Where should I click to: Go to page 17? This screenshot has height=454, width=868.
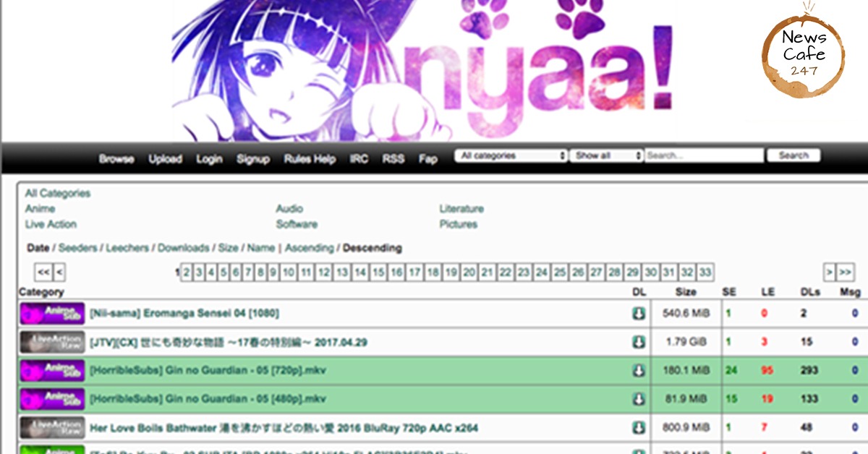click(414, 273)
